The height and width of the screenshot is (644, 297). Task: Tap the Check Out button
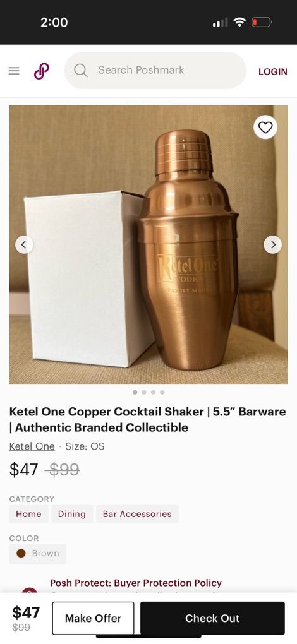point(212,618)
